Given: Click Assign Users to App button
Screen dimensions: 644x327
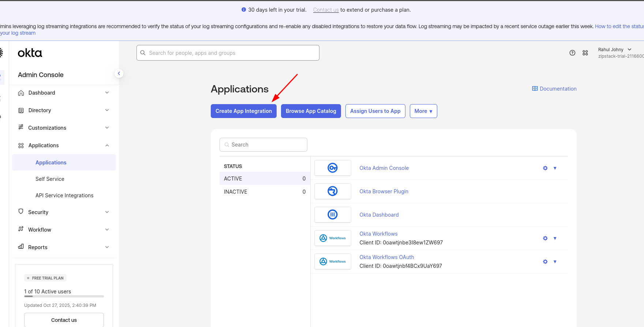Looking at the screenshot, I should pyautogui.click(x=375, y=111).
